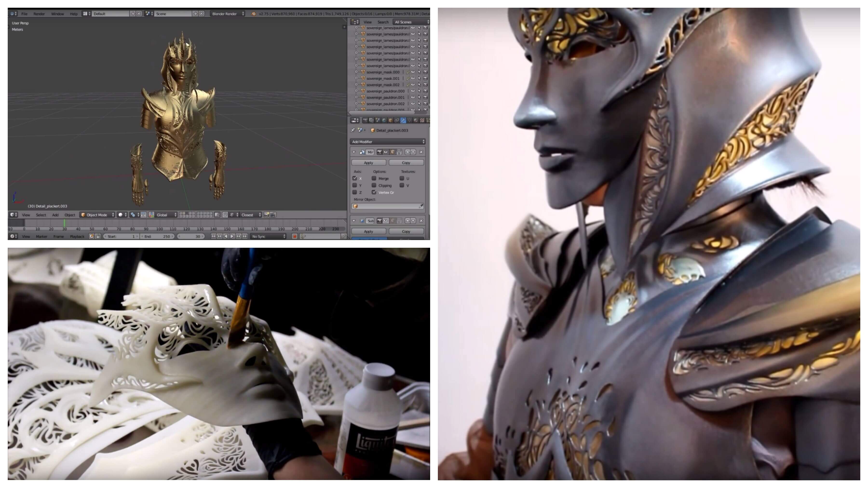This screenshot has width=868, height=488.
Task: Enable the Mirror Y axis checkbox
Action: click(x=354, y=185)
